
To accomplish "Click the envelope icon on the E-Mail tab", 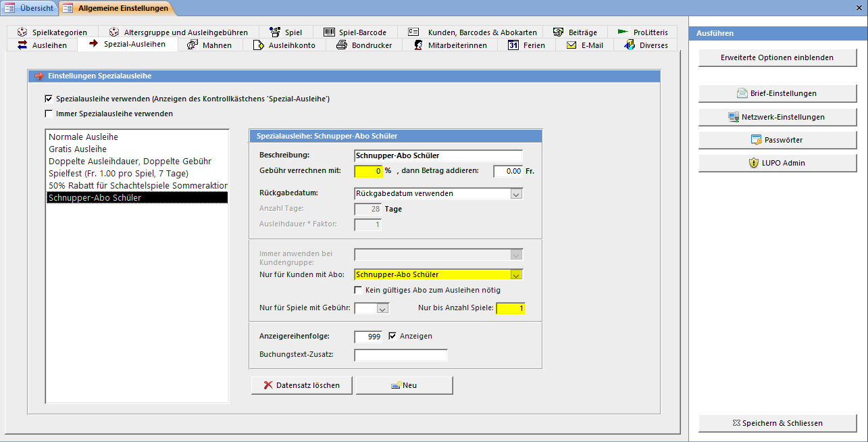I will [x=571, y=45].
